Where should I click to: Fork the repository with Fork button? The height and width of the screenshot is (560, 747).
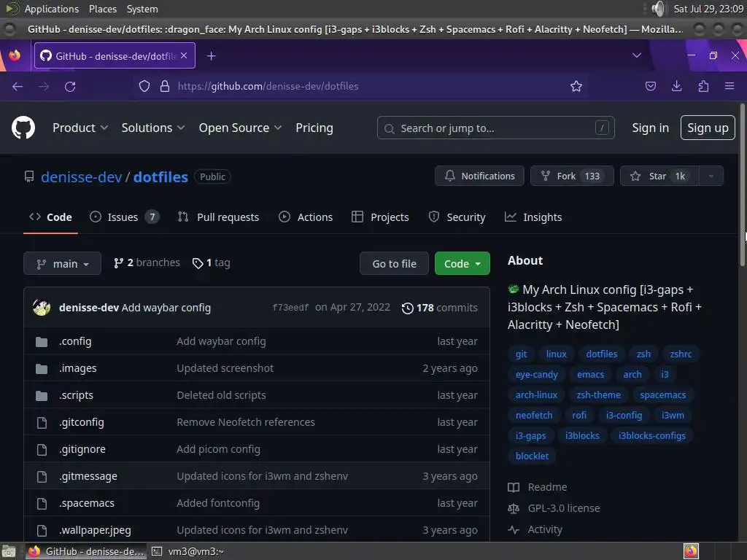[572, 176]
